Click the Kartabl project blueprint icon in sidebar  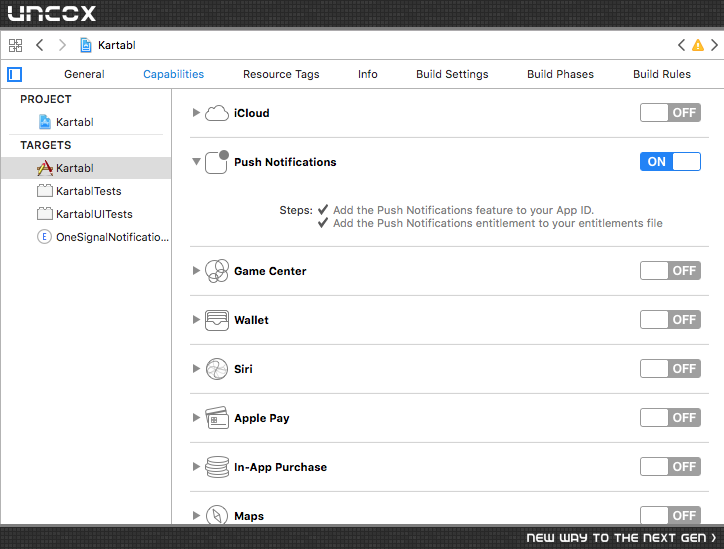click(x=45, y=122)
